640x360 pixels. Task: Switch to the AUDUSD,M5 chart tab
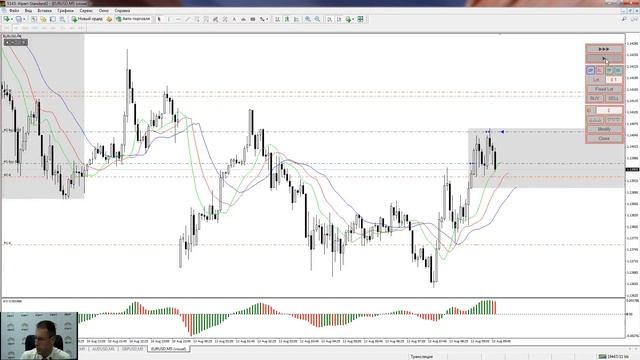point(104,349)
